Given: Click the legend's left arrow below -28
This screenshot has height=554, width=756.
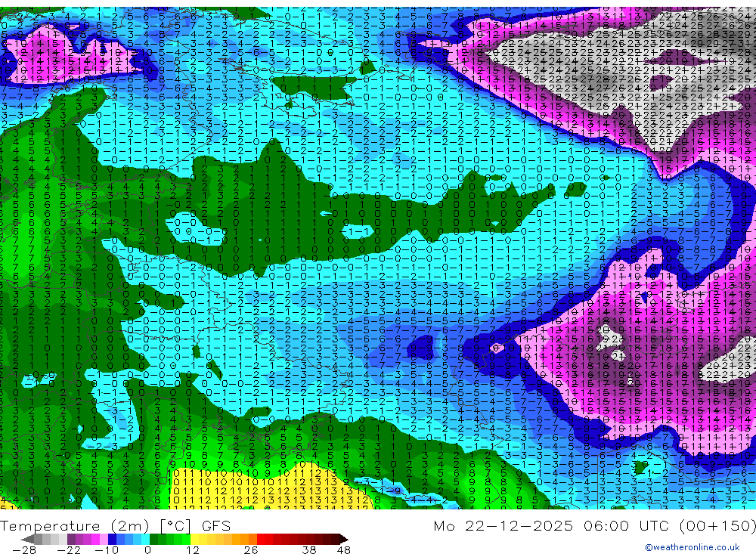Looking at the screenshot, I should click(x=27, y=540).
